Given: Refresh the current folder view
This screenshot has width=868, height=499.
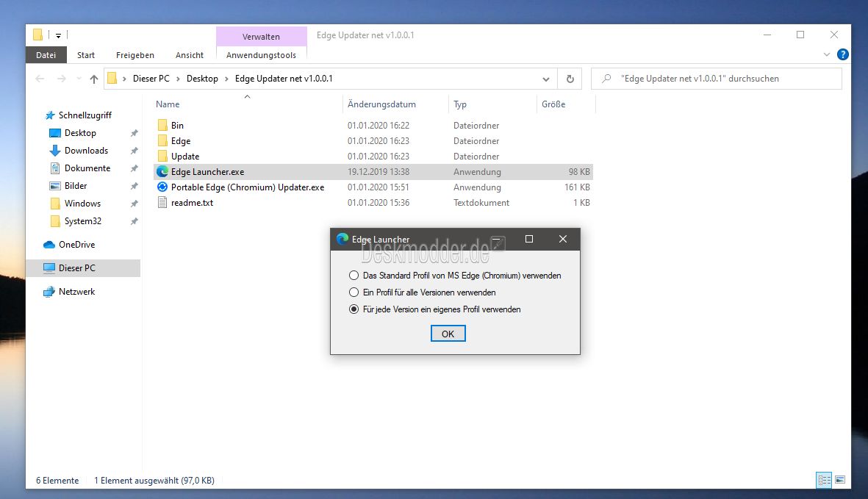Looking at the screenshot, I should pyautogui.click(x=570, y=79).
